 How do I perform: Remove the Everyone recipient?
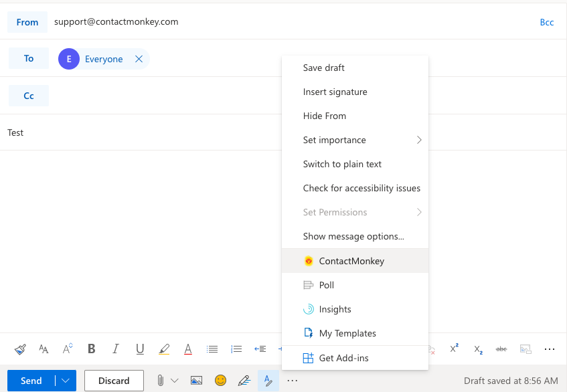point(139,59)
